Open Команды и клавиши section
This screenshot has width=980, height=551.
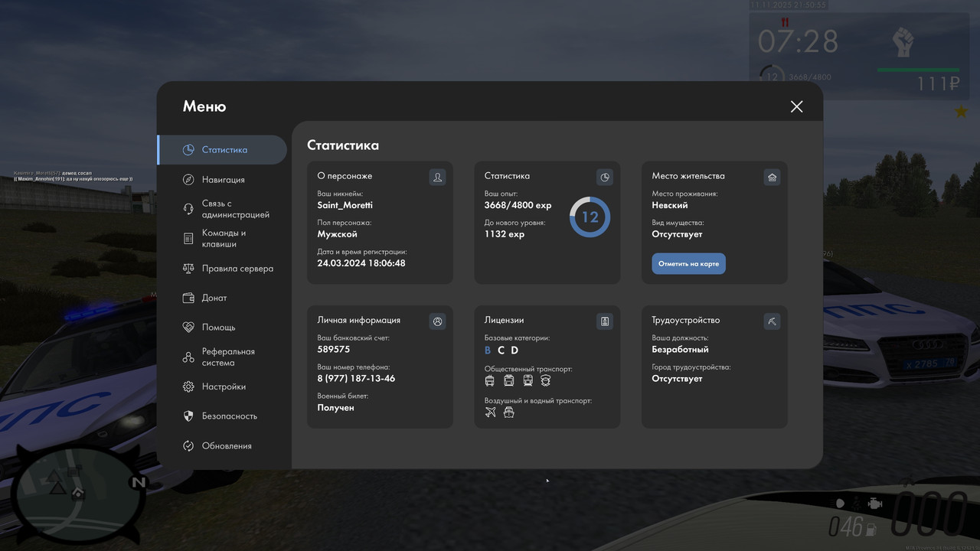(x=222, y=239)
